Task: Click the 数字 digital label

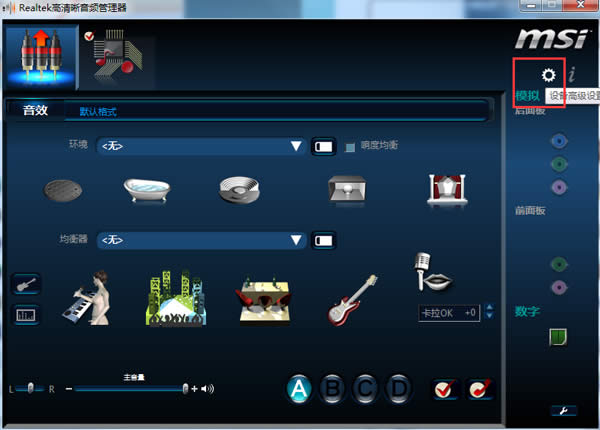Action: [x=527, y=311]
